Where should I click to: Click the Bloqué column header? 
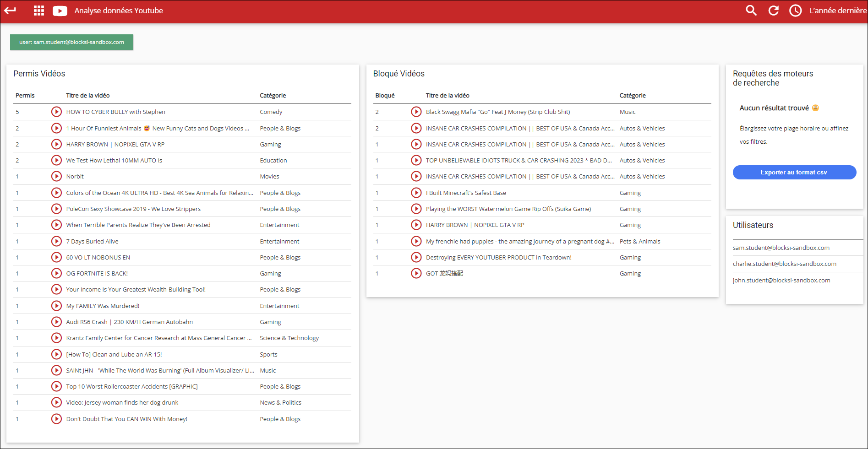coord(385,95)
